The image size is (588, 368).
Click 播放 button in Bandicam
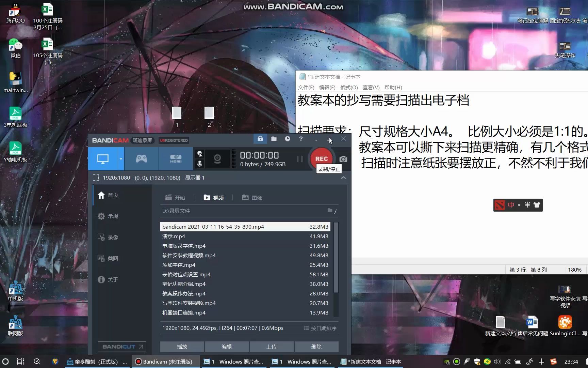182,347
